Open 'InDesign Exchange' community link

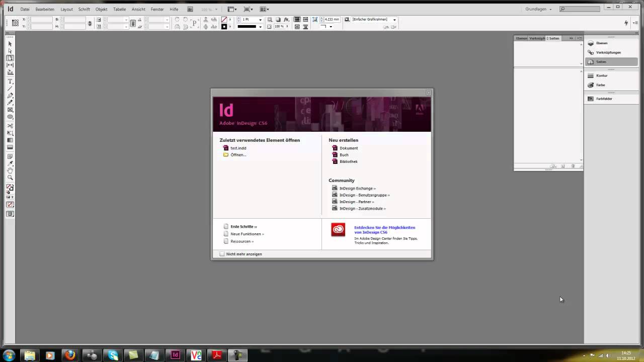click(x=357, y=189)
